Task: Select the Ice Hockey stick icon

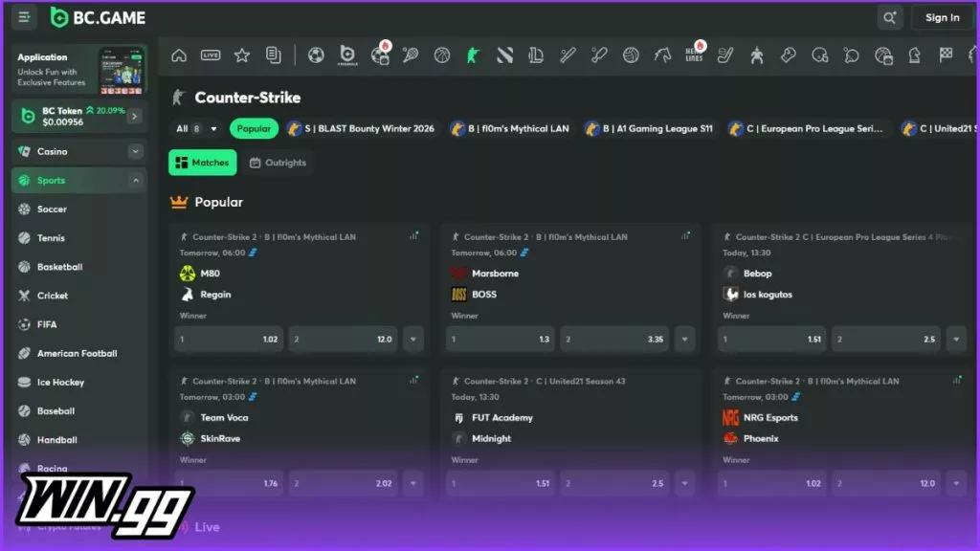Action: tap(725, 55)
